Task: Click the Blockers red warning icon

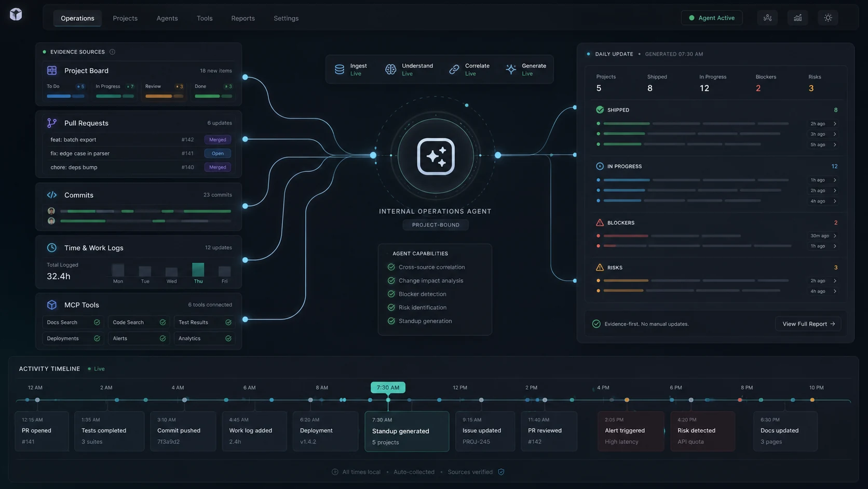Action: click(x=600, y=222)
